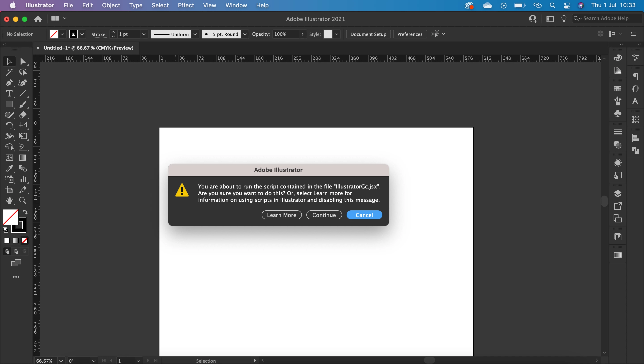Expand the stroke weight dropdown
The width and height of the screenshot is (644, 364).
[144, 34]
